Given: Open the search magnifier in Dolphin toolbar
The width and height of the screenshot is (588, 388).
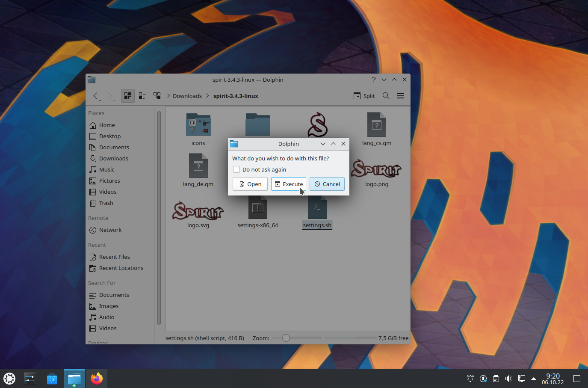Looking at the screenshot, I should pos(386,96).
